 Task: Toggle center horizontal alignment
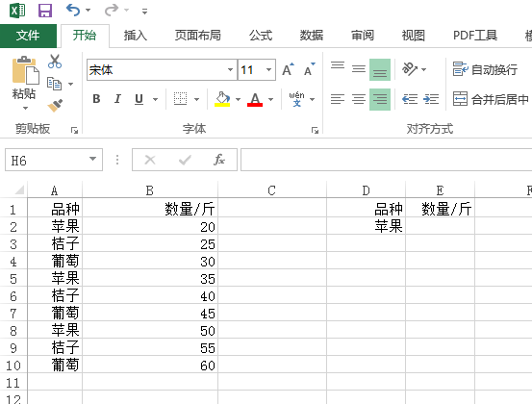[359, 99]
